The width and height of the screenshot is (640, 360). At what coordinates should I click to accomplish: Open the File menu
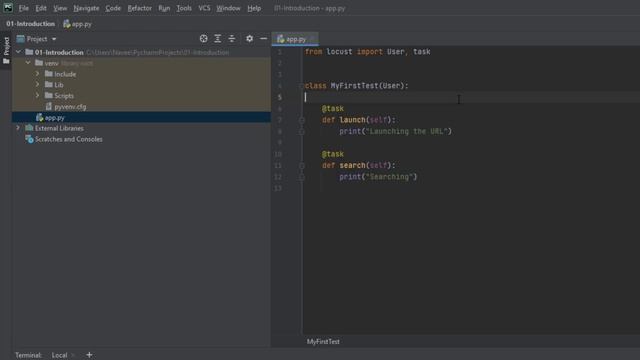(x=24, y=8)
